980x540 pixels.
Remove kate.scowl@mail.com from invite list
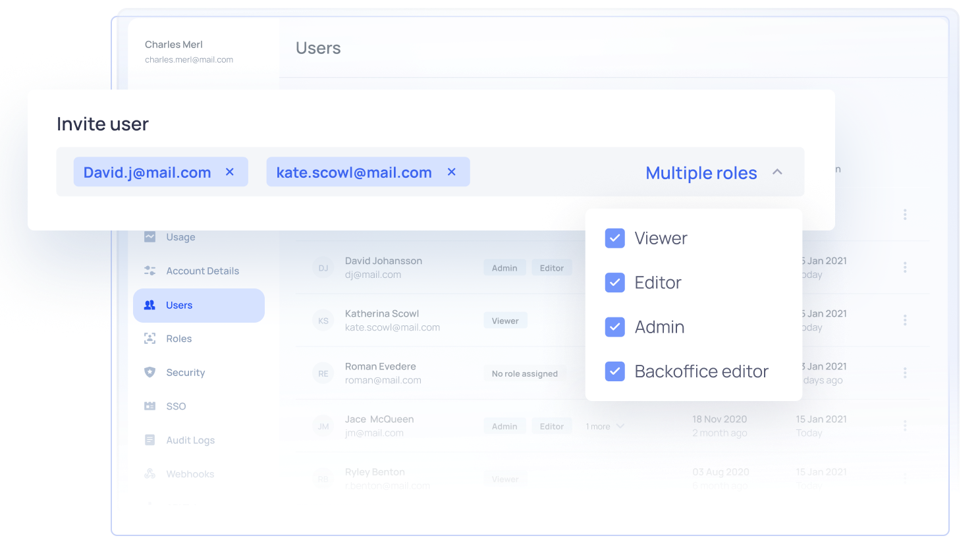click(452, 172)
